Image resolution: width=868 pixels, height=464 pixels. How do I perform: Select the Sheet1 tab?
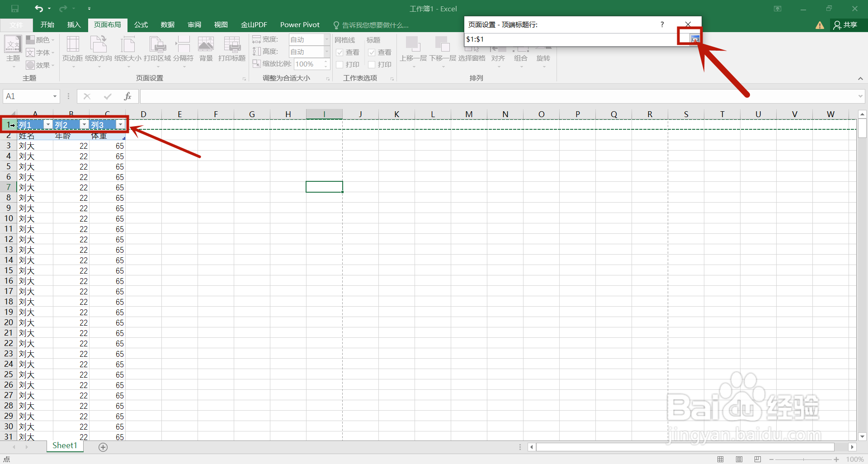coord(65,446)
